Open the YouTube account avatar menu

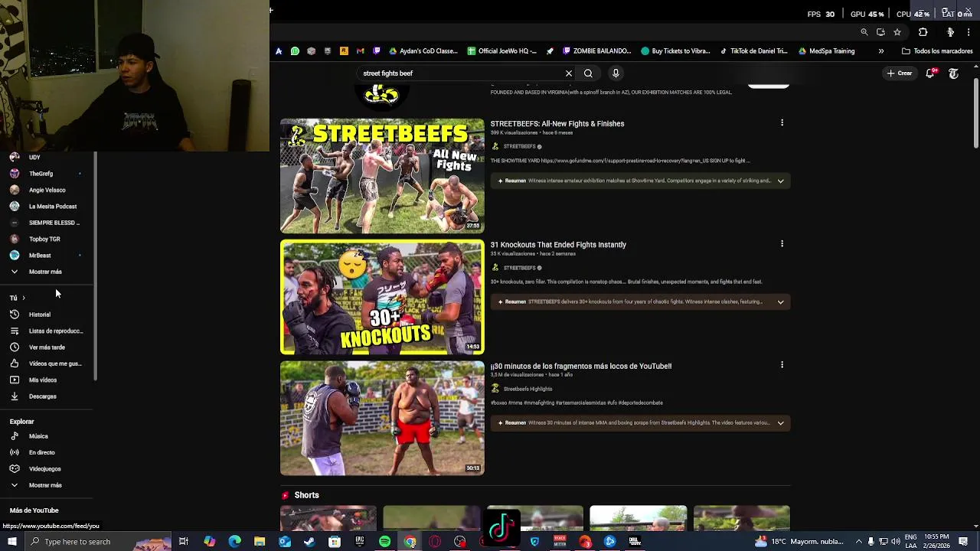953,73
